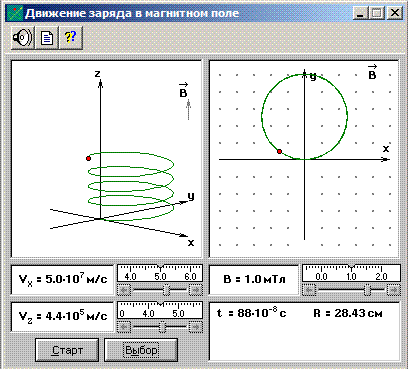Screen dimensions: 408x369
Task: Click the Vz = 4.4·10⁵ м/с value
Action: [x=63, y=316]
